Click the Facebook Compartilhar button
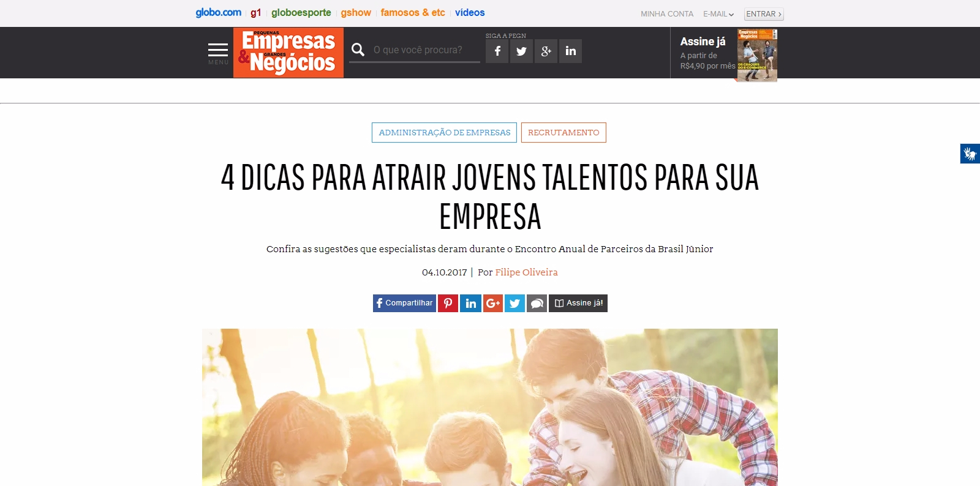The height and width of the screenshot is (486, 980). (404, 303)
